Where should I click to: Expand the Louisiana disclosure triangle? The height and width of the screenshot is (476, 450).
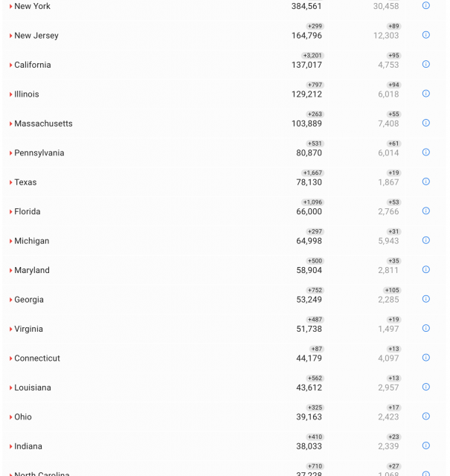(10, 388)
